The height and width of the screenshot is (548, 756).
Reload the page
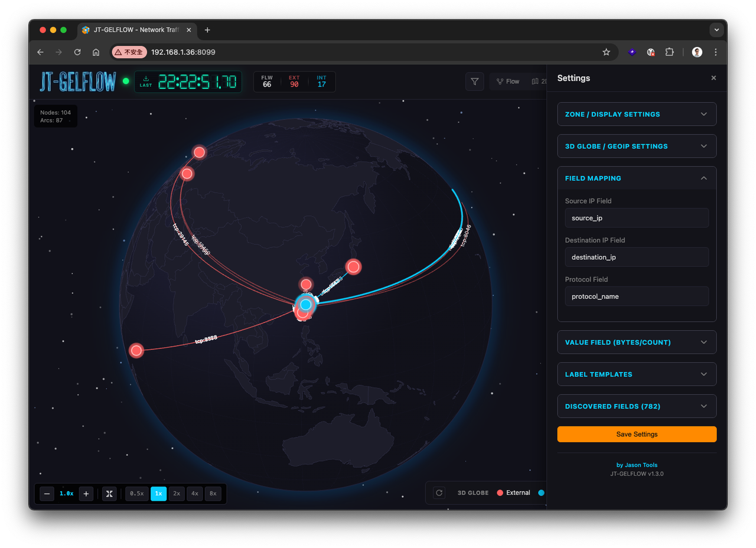77,52
